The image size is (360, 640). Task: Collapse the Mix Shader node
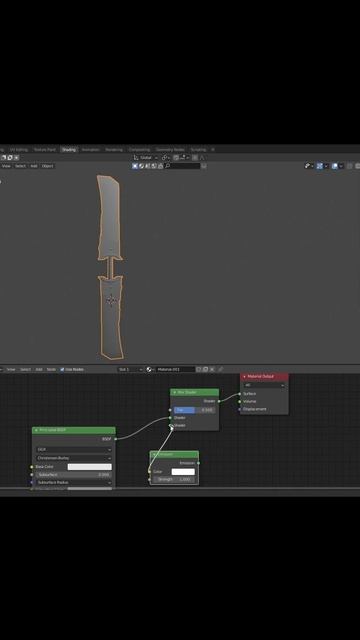point(175,393)
